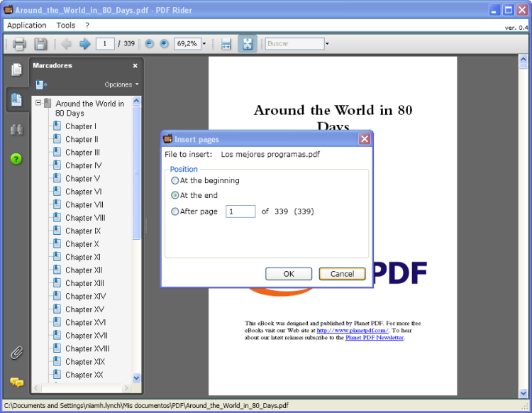Select the At the beginning option

pyautogui.click(x=174, y=180)
